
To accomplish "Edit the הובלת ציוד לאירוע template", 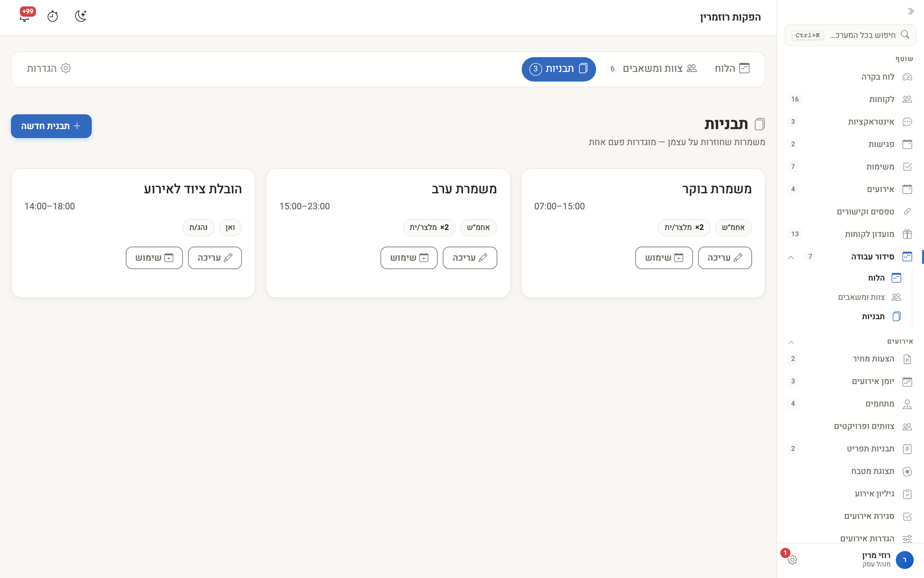I will (215, 258).
